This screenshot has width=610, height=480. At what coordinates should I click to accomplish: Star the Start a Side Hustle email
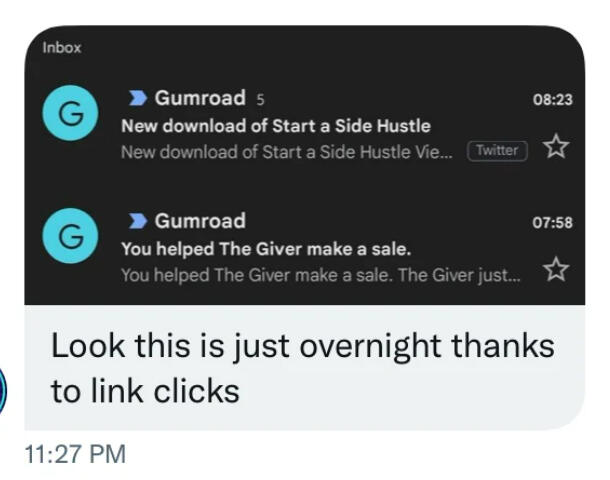click(x=556, y=145)
